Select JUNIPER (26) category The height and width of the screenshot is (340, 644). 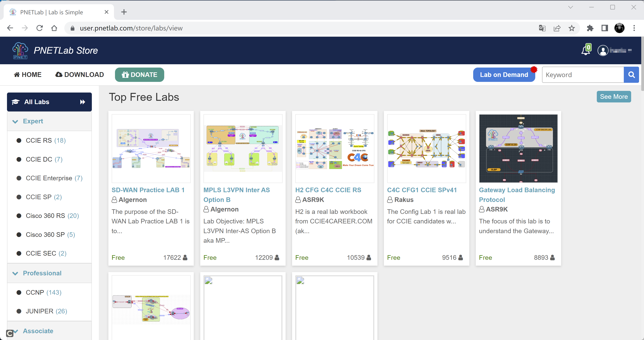[x=46, y=311]
